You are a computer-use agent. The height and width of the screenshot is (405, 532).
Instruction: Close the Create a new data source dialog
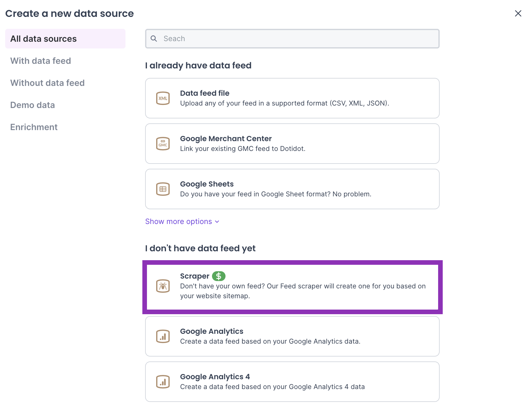point(518,13)
